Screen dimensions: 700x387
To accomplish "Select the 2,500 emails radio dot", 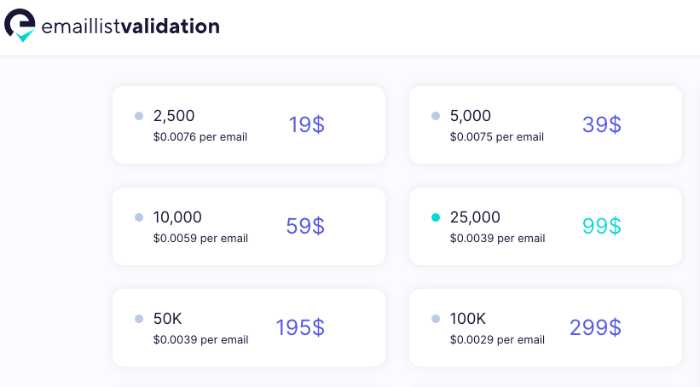I will (x=139, y=116).
